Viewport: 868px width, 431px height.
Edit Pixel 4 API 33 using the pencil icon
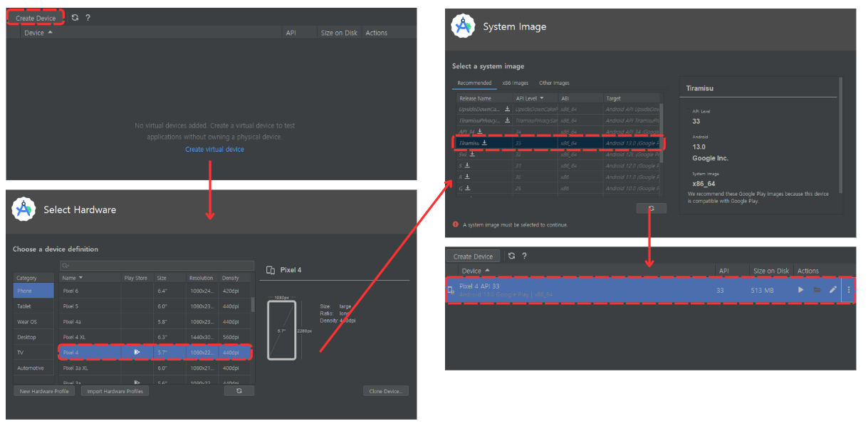[833, 290]
